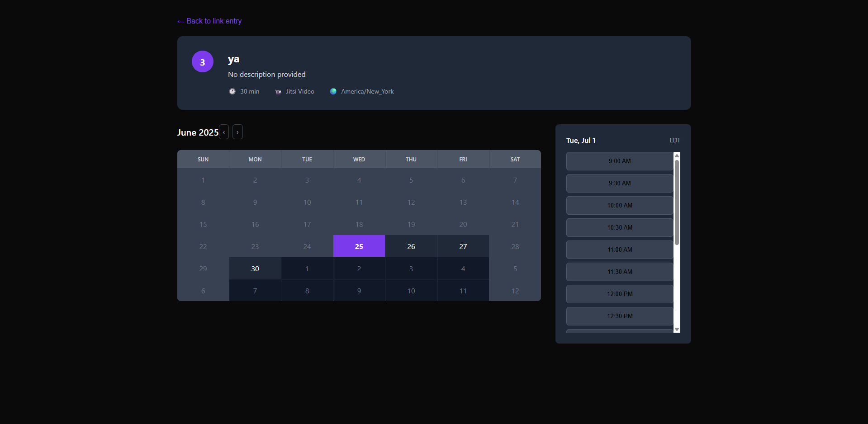Image resolution: width=868 pixels, height=424 pixels.
Task: Pick the 11:00 AM time slot
Action: tap(619, 250)
